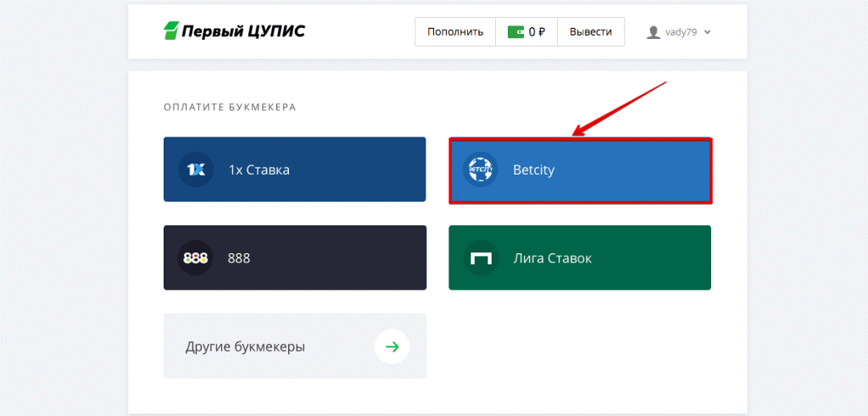Screen dimensions: 868x416
Task: Click the ОПЛАТИТЕ БУКМЕКЕРА heading text
Action: point(230,108)
